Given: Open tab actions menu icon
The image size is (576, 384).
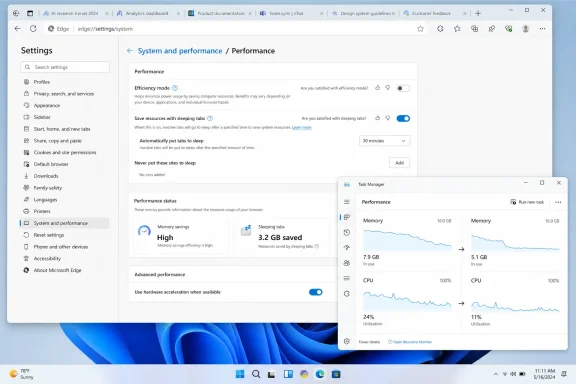Looking at the screenshot, I should tap(30, 13).
